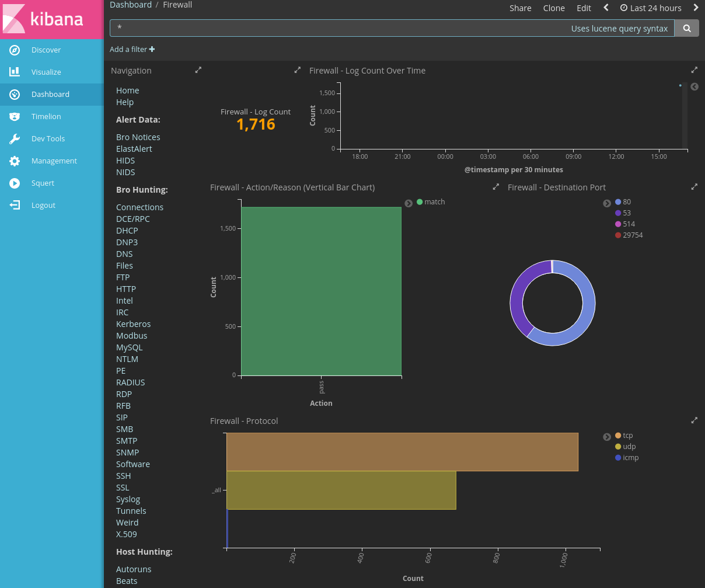Click inside the Lucene query input field
This screenshot has width=705, height=588.
[350, 27]
